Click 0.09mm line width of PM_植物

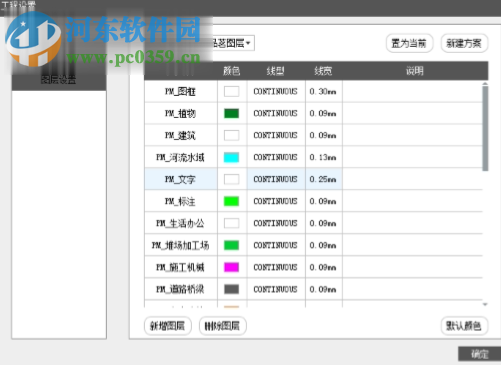tap(323, 113)
